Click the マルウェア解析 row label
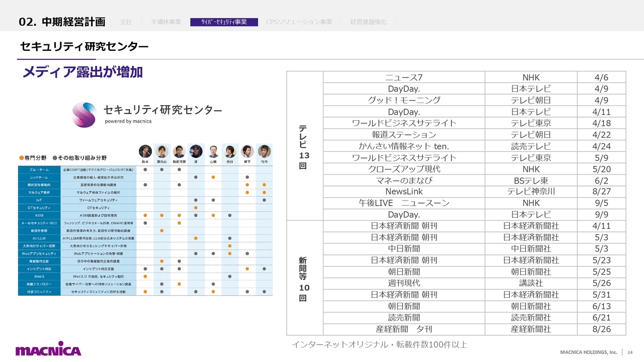This screenshot has width=644, height=362. pos(39,193)
